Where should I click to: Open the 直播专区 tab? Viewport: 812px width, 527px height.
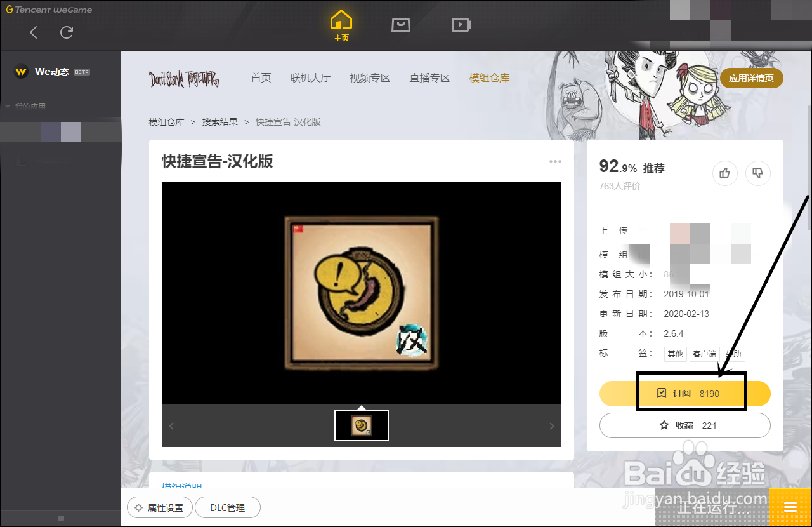[x=429, y=78]
